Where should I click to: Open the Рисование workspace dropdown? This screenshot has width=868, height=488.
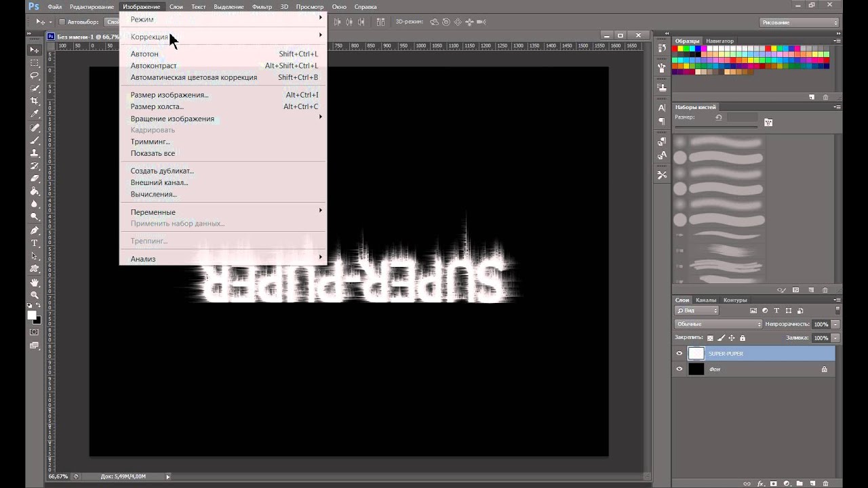coord(800,22)
